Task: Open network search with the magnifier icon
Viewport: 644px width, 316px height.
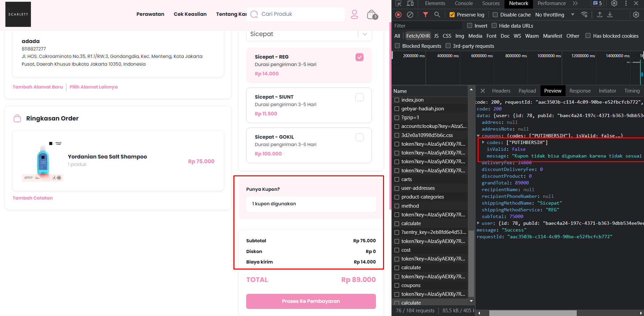Action: coord(437,14)
